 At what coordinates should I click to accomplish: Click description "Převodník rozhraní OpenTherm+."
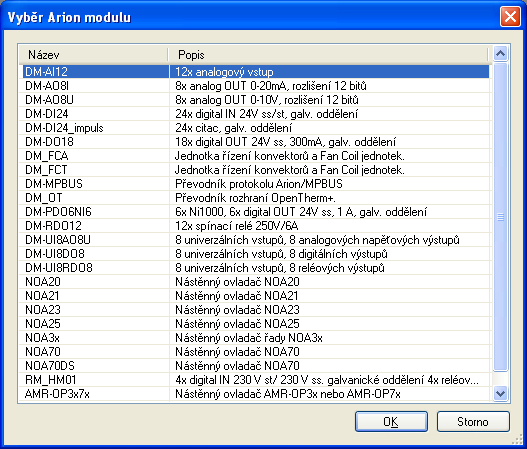pos(255,198)
